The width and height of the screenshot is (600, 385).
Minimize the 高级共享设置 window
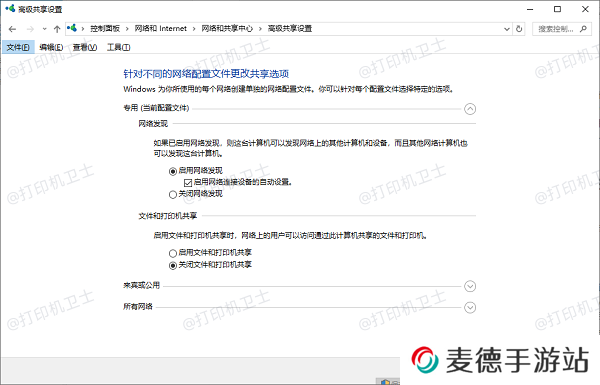coord(530,9)
